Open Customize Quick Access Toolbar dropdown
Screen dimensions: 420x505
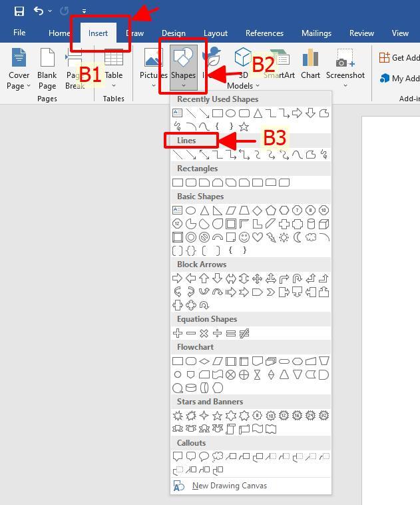click(84, 11)
